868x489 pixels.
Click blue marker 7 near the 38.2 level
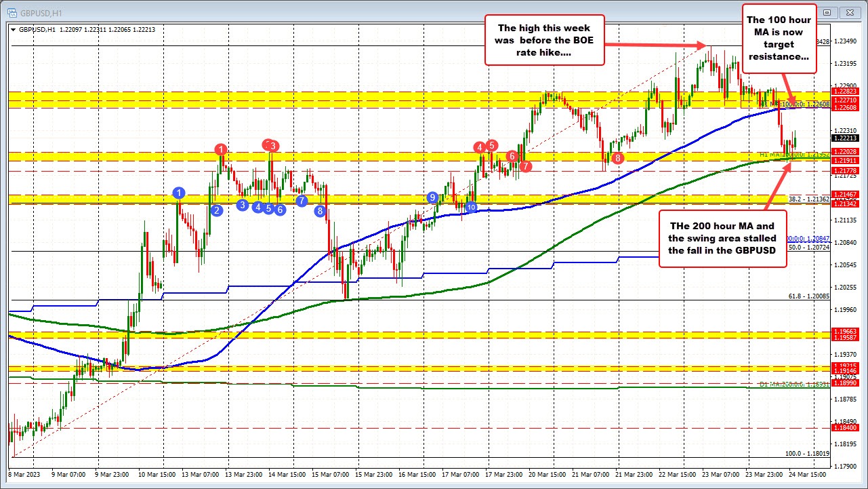(x=302, y=201)
